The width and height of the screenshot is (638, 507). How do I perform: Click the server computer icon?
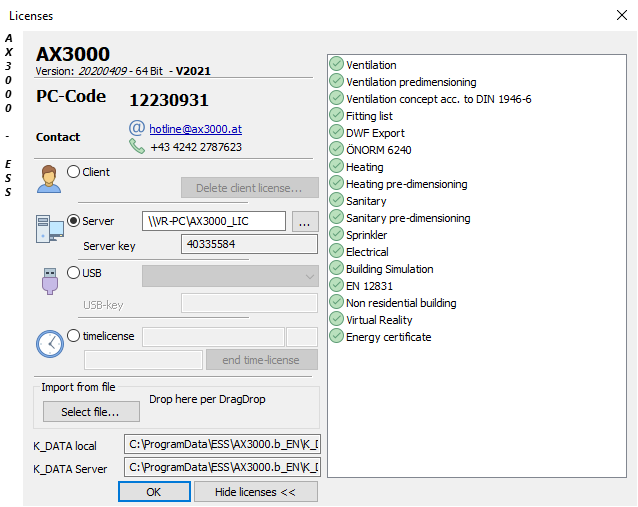[50, 229]
